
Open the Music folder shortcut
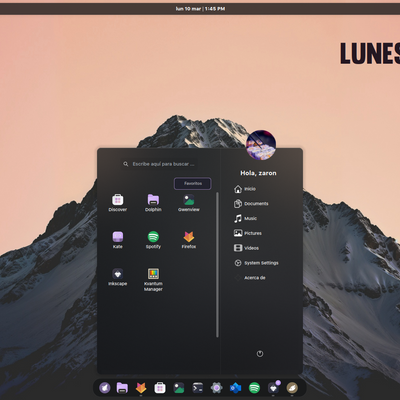[245, 219]
